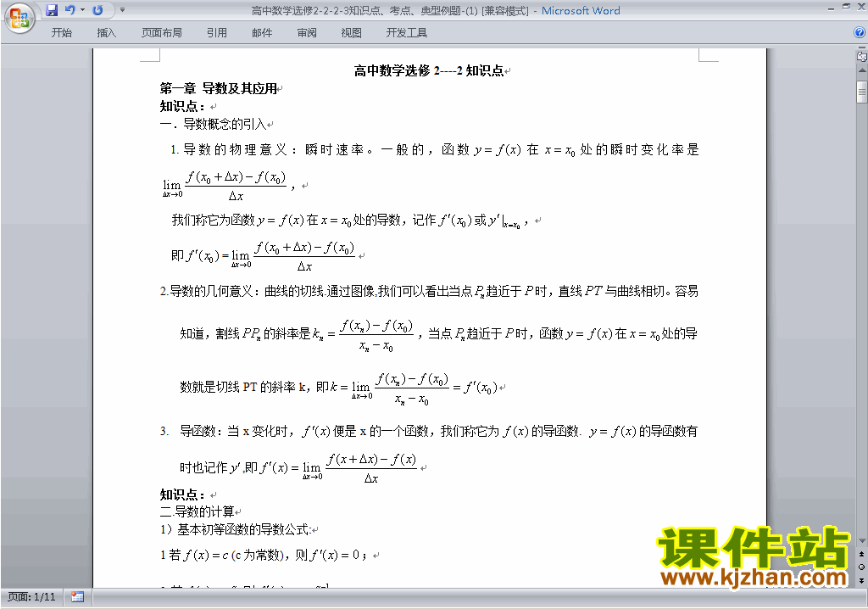Viewport: 868px width, 609px height.
Task: Click the first 知识点: heading under chapter title
Action: (182, 106)
